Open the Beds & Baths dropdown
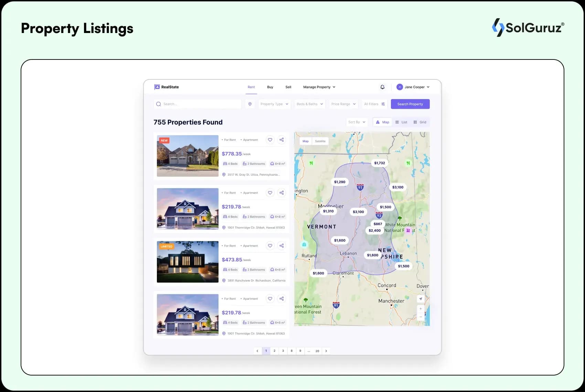 pyautogui.click(x=310, y=104)
